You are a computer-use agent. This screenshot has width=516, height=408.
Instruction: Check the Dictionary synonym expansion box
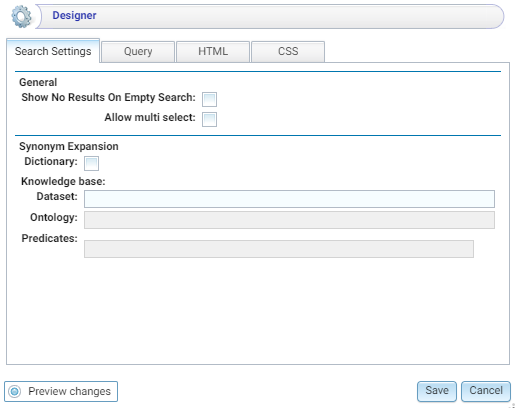coord(91,163)
